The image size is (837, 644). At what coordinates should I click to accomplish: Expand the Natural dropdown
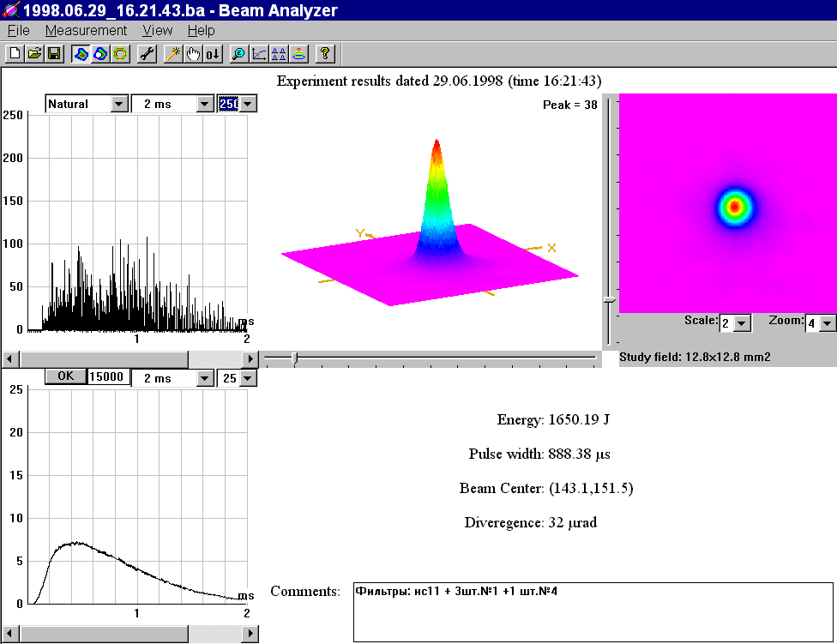point(119,104)
